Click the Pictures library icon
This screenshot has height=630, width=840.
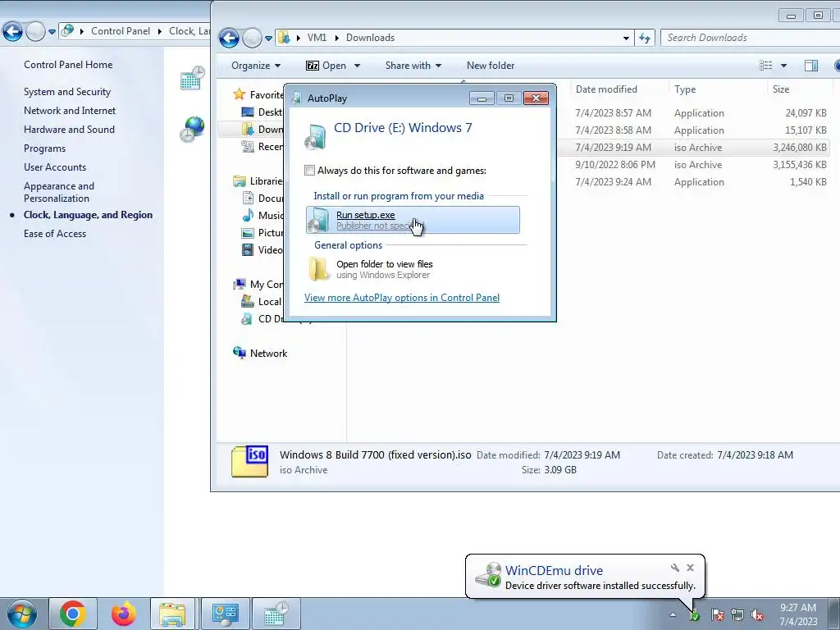[x=247, y=232]
